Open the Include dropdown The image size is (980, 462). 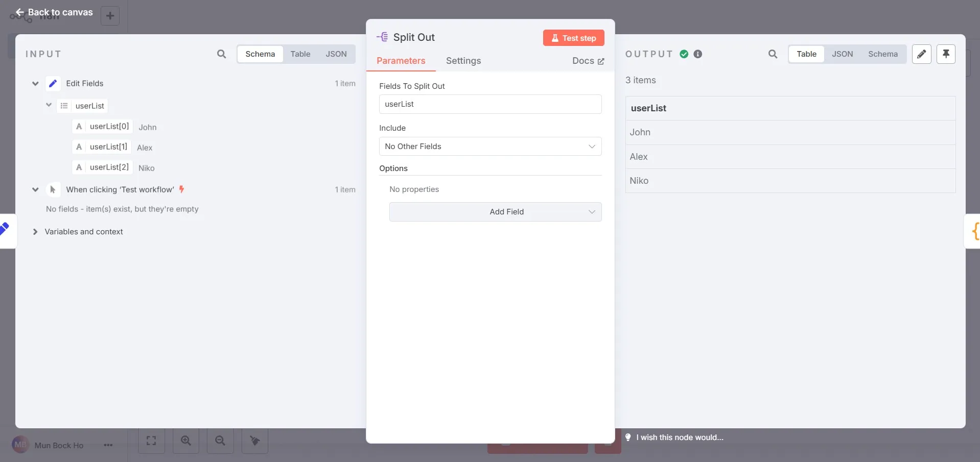pyautogui.click(x=490, y=147)
